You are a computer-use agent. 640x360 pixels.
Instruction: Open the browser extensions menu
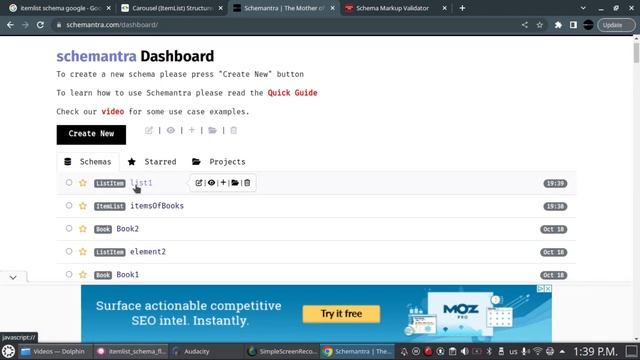(558, 25)
